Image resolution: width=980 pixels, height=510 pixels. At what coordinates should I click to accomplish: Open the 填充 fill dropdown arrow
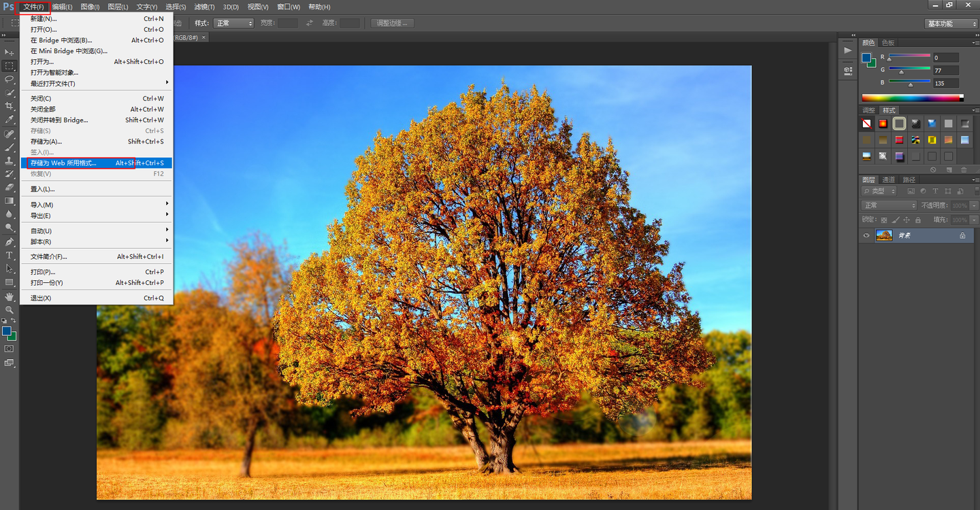(x=975, y=220)
